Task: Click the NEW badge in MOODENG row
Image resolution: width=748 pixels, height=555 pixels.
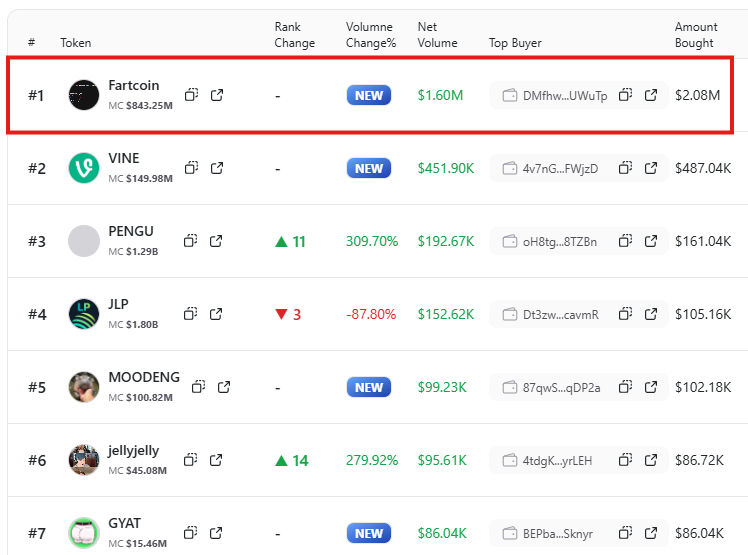Action: [369, 387]
